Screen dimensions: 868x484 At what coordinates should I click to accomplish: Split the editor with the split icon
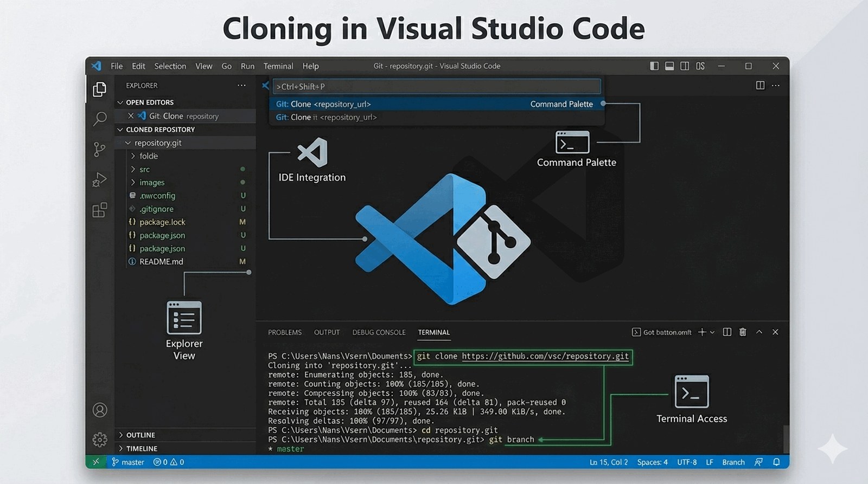point(760,86)
